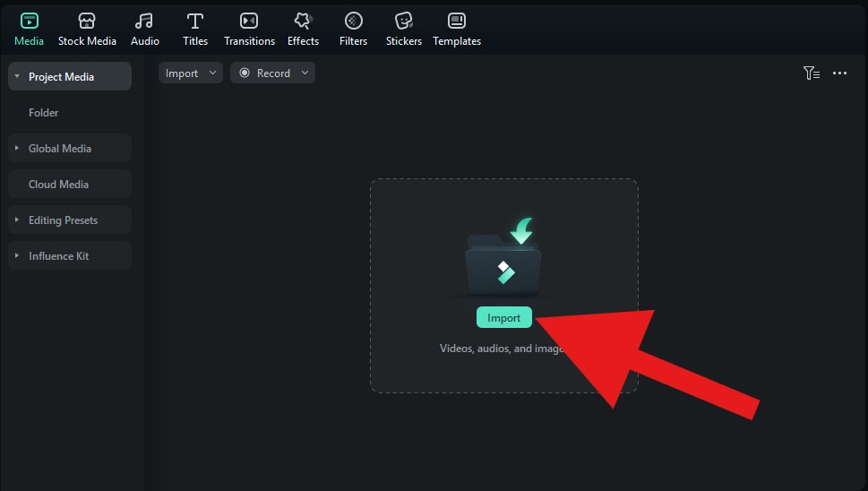Expand the Editing Presets arrow
The image size is (868, 491).
(17, 220)
